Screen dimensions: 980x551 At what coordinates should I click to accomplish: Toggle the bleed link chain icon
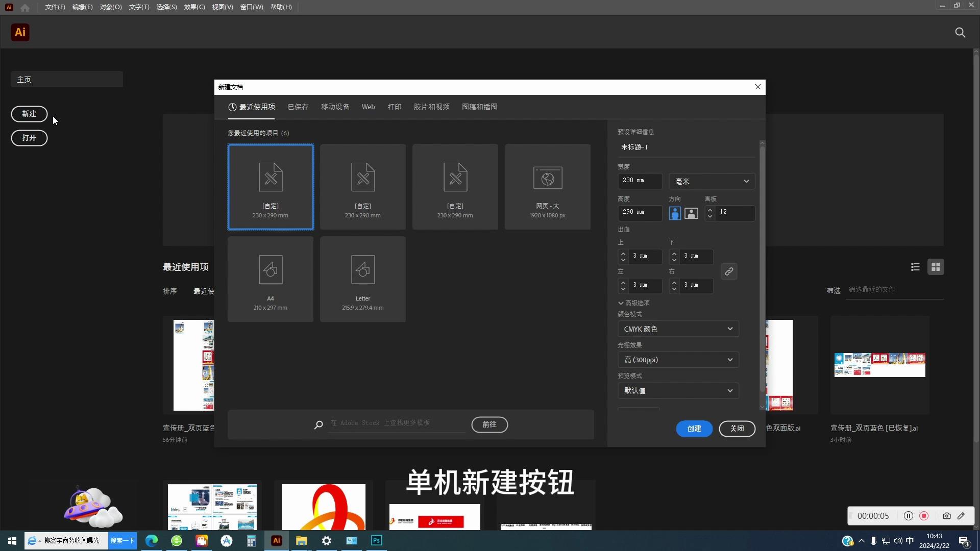coord(729,271)
